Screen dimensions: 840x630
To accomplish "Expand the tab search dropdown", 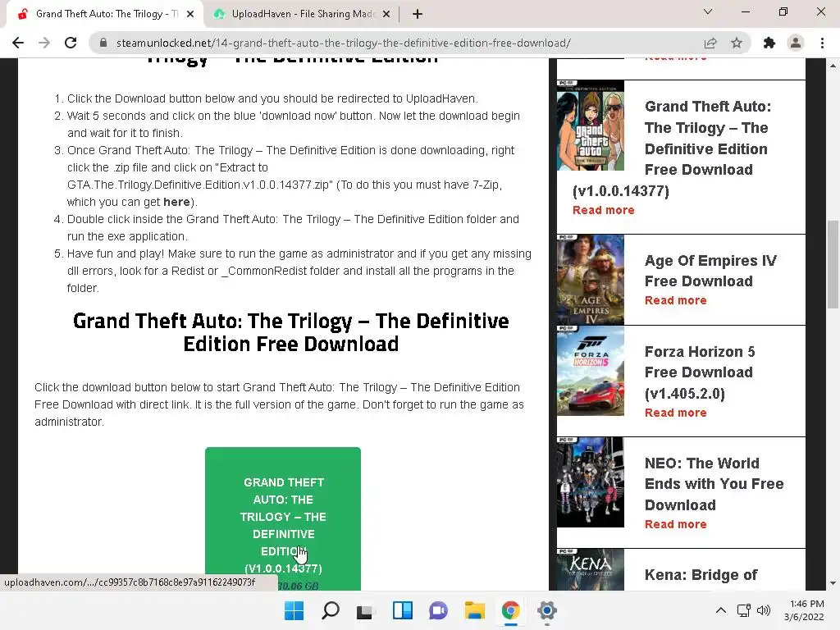I will 708,11.
